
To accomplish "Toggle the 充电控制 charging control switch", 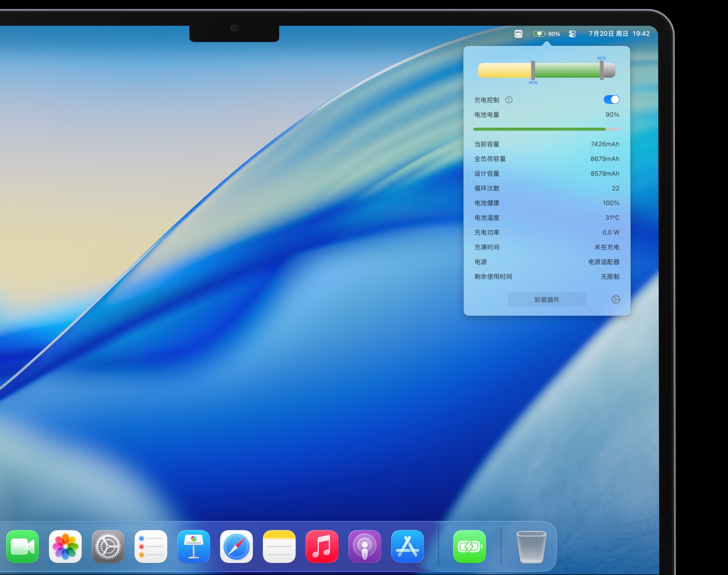I will pos(611,100).
